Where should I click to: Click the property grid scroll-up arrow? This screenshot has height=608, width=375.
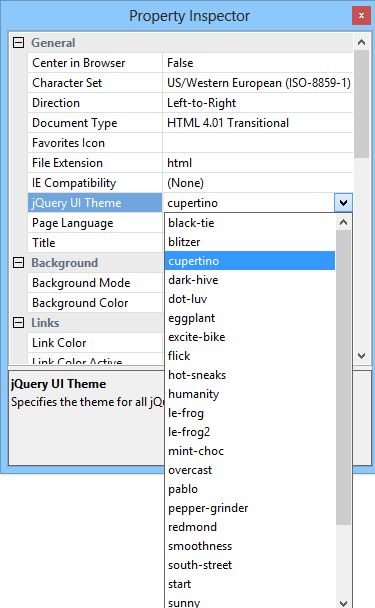(x=361, y=42)
